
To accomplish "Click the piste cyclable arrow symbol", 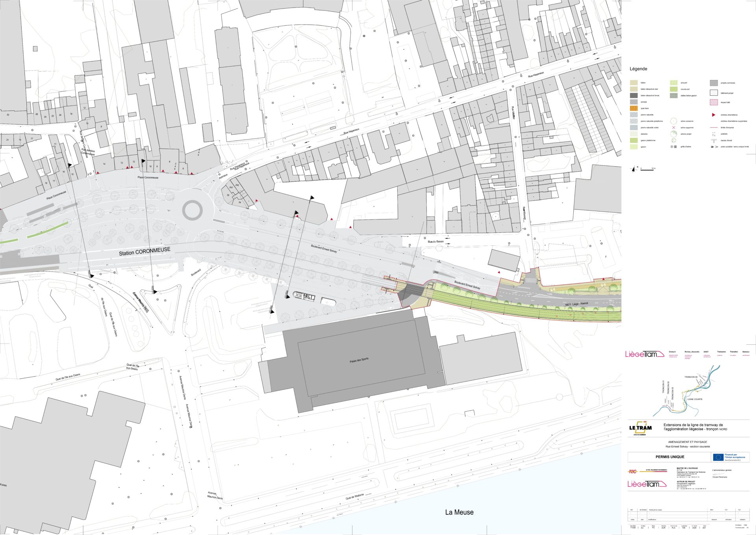I will 714,147.
